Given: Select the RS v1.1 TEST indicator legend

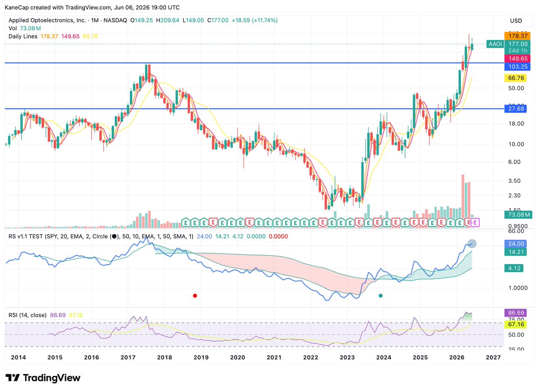Looking at the screenshot, I should point(31,236).
